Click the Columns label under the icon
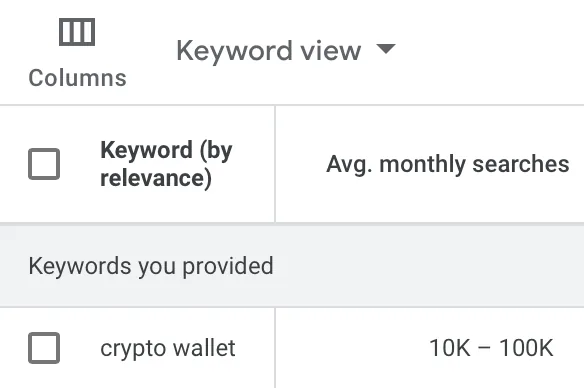 77,78
